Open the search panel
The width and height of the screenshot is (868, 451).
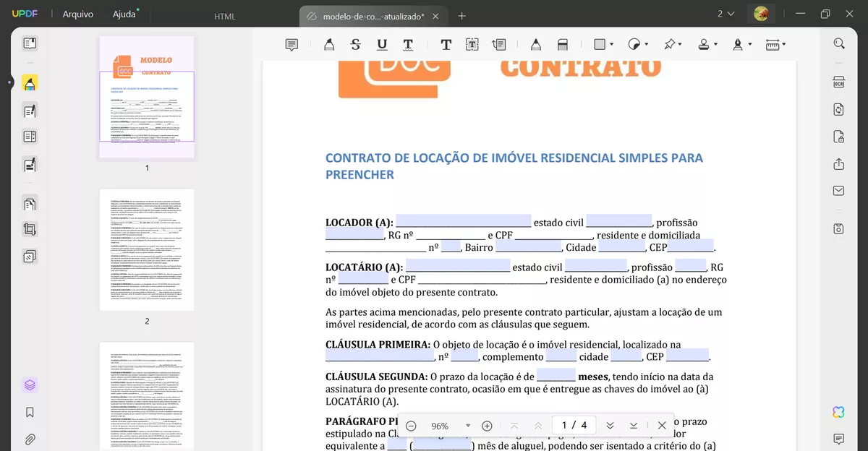(838, 43)
